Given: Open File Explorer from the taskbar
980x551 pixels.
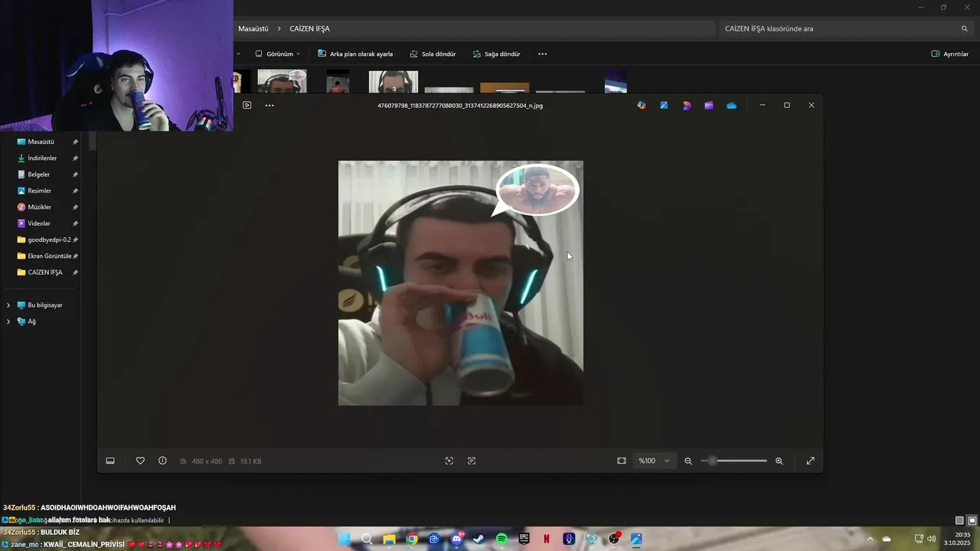Looking at the screenshot, I should pyautogui.click(x=389, y=539).
